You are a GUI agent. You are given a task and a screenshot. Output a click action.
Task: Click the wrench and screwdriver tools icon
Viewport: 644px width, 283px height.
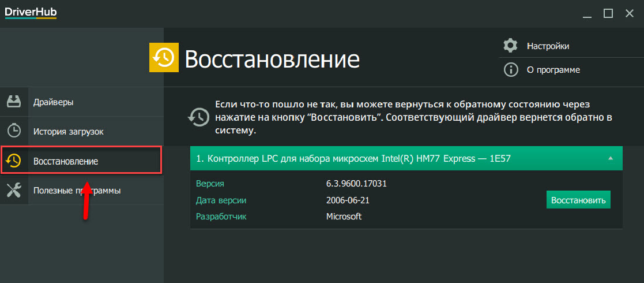point(14,190)
